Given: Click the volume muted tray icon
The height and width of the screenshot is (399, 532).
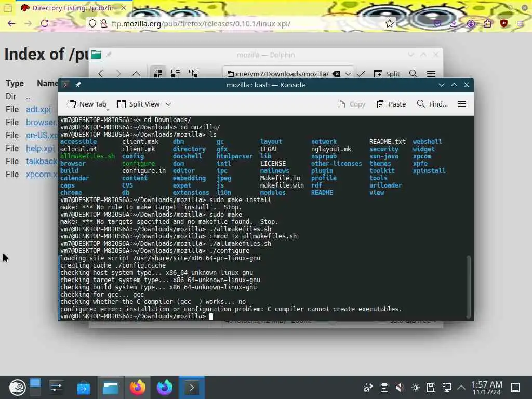Looking at the screenshot, I should point(400,388).
